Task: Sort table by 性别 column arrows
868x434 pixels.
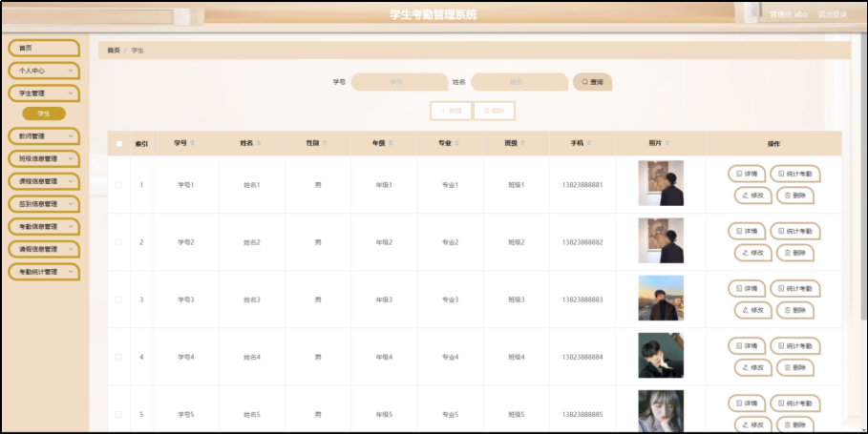Action: [325, 143]
